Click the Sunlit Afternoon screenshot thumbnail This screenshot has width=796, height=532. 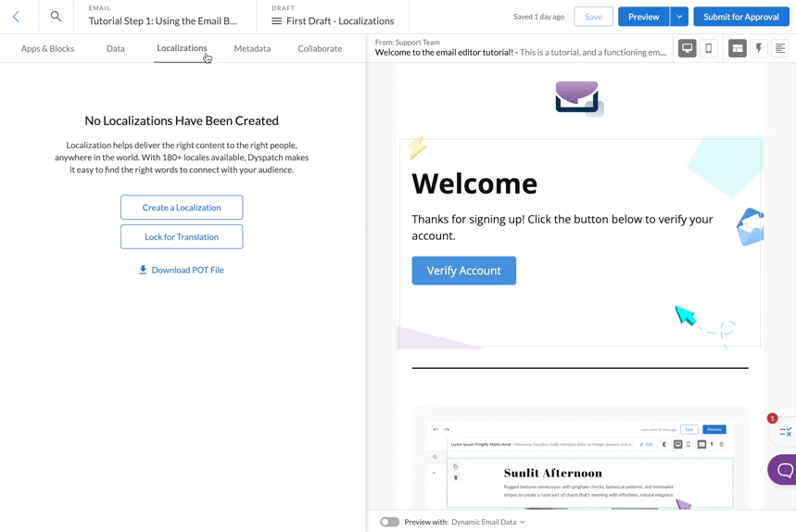point(580,459)
